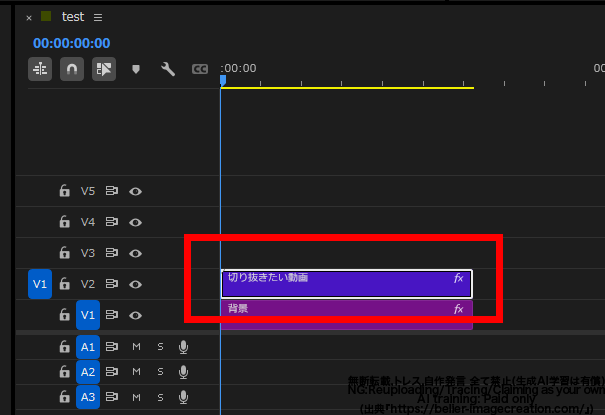Toggle sync lock on A2
The image size is (605, 415).
point(112,372)
